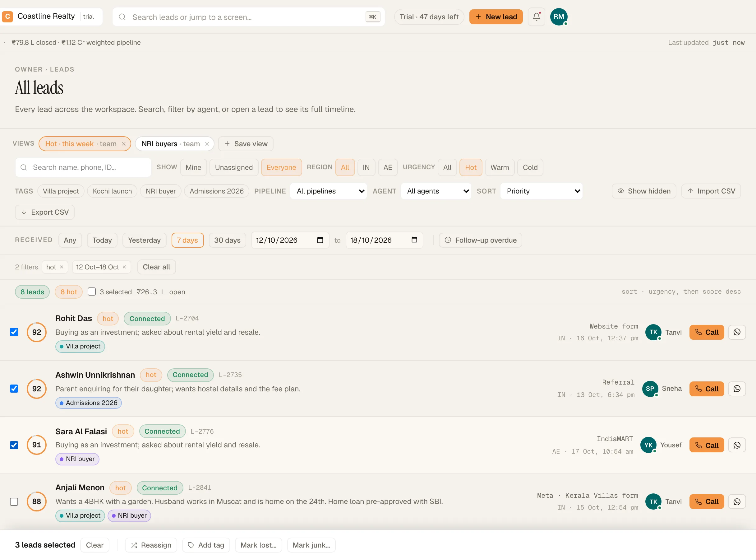The width and height of the screenshot is (756, 560).
Task: Focus the Search name, phone, ID field
Action: 83,167
